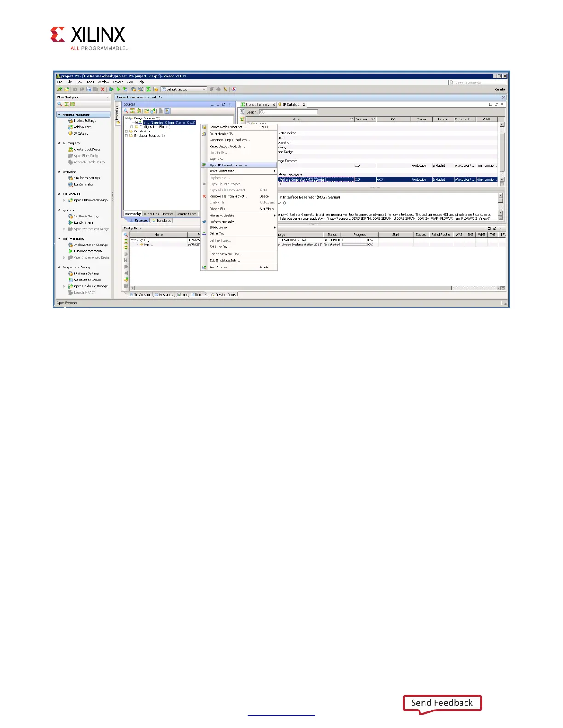Click the search icon in Design Runs panel

(x=126, y=234)
